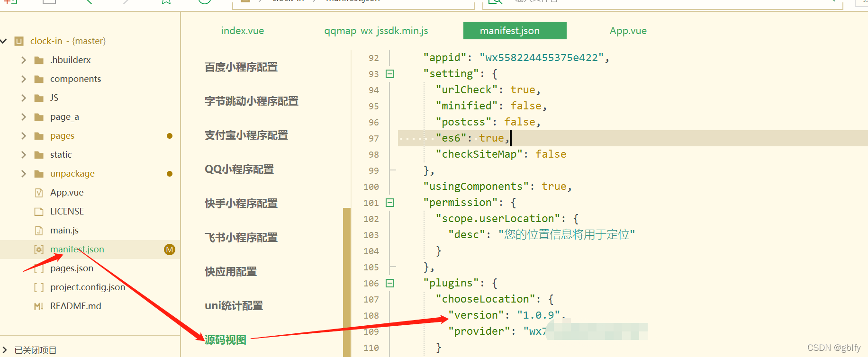
Task: Open 快手小程序配置 section
Action: coord(241,204)
